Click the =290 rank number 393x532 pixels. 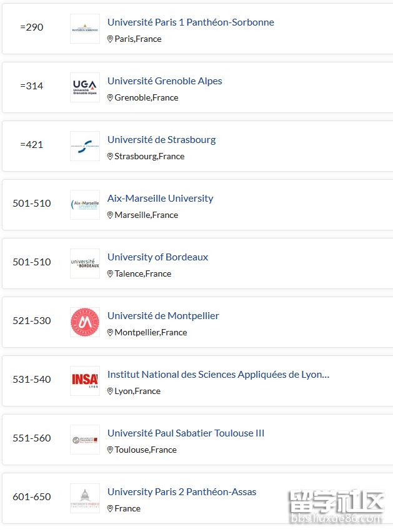[x=32, y=27]
